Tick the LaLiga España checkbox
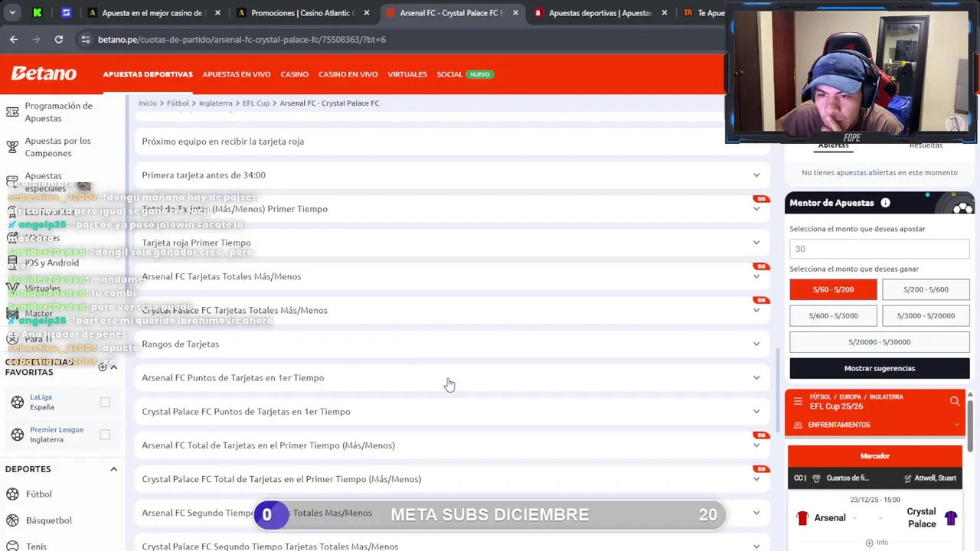The width and height of the screenshot is (980, 551). pyautogui.click(x=105, y=402)
